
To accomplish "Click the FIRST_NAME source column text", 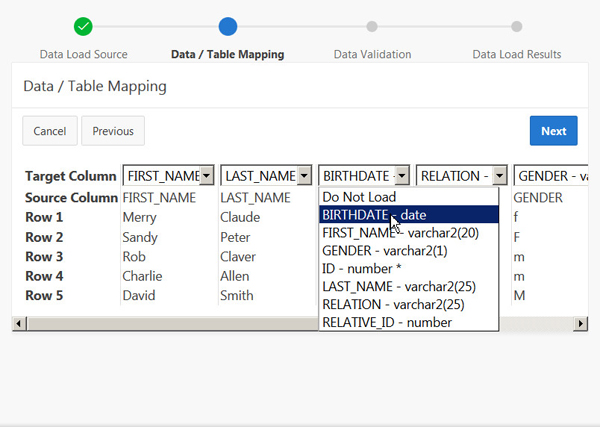I will click(159, 198).
